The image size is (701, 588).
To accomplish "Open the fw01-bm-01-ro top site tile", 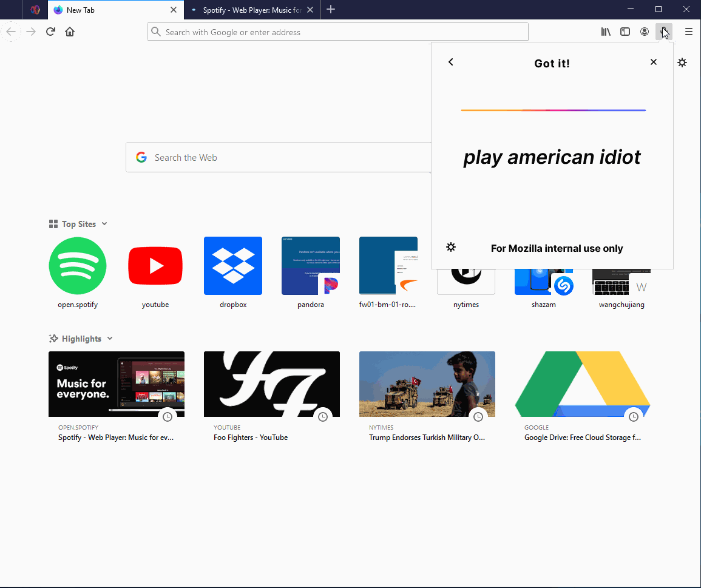I will 388,266.
